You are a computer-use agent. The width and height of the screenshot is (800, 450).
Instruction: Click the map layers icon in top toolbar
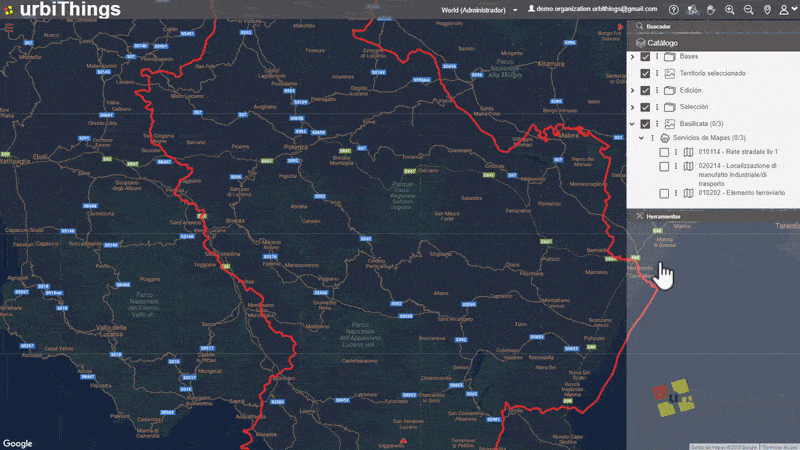[692, 10]
